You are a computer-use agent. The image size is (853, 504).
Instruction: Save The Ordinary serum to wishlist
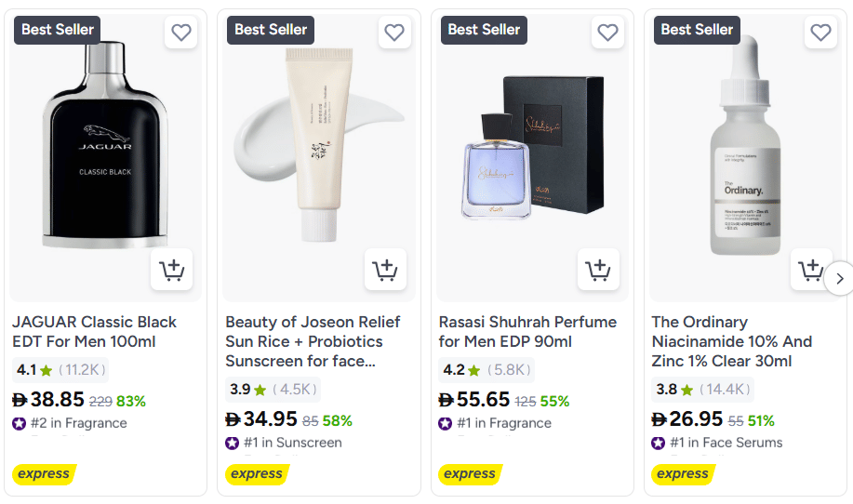820,33
